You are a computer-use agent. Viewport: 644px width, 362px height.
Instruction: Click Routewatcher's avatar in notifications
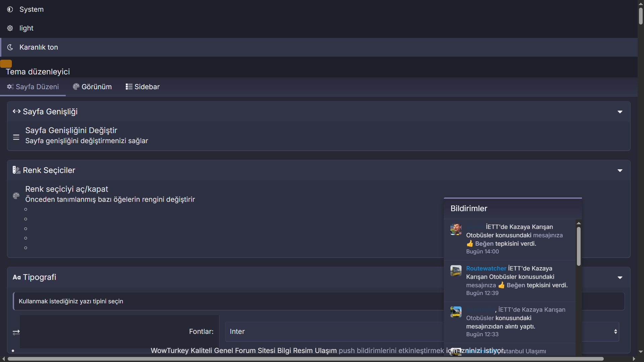point(456,271)
